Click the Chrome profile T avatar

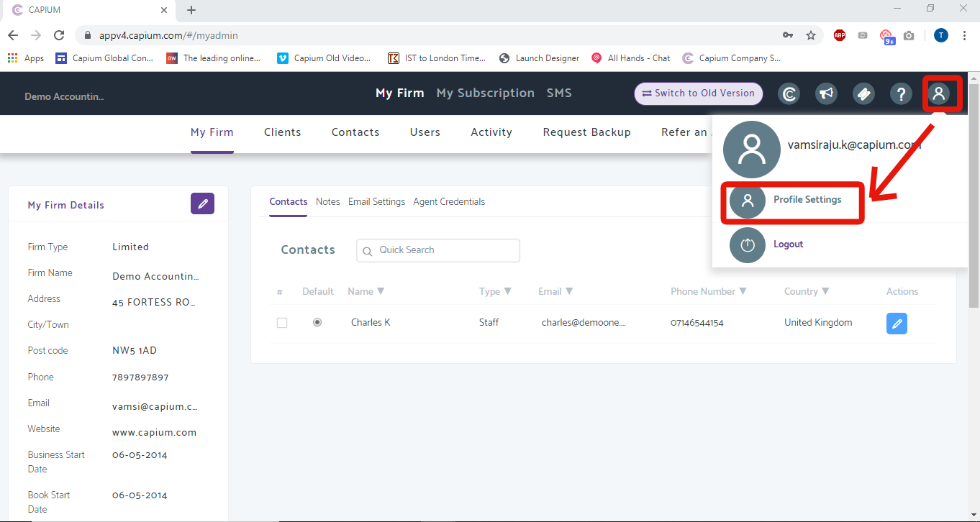pos(941,35)
